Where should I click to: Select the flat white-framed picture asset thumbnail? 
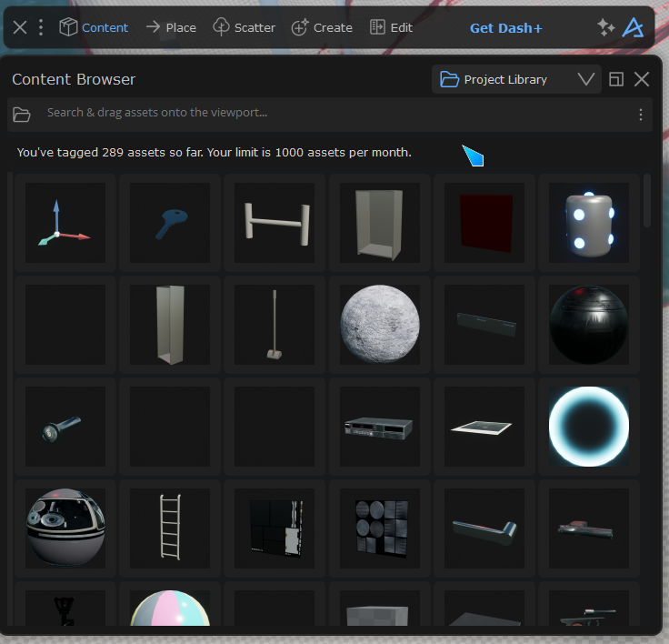coord(484,427)
